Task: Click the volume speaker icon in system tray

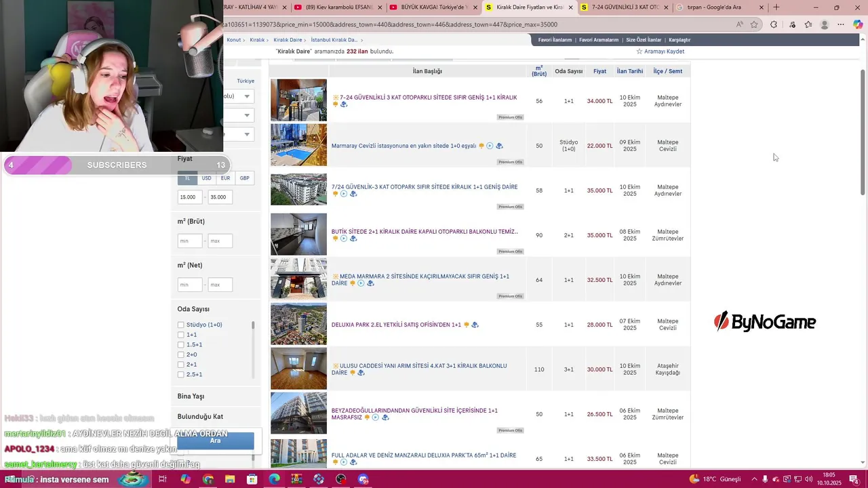Action: tap(809, 479)
